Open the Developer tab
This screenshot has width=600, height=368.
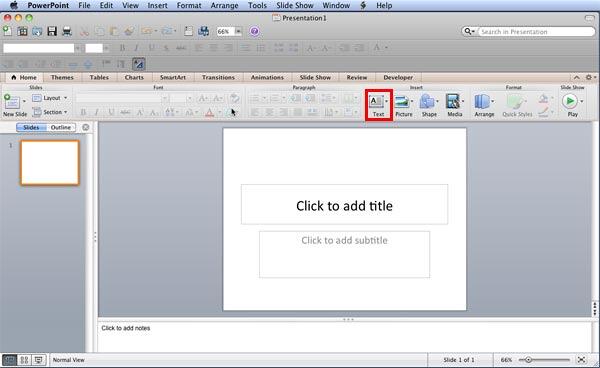tap(398, 77)
